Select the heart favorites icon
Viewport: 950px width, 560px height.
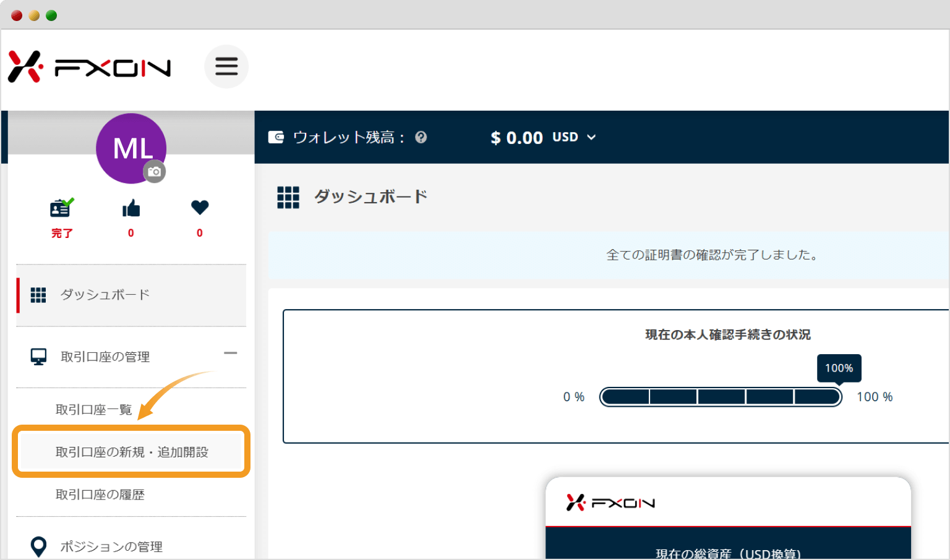pyautogui.click(x=200, y=208)
